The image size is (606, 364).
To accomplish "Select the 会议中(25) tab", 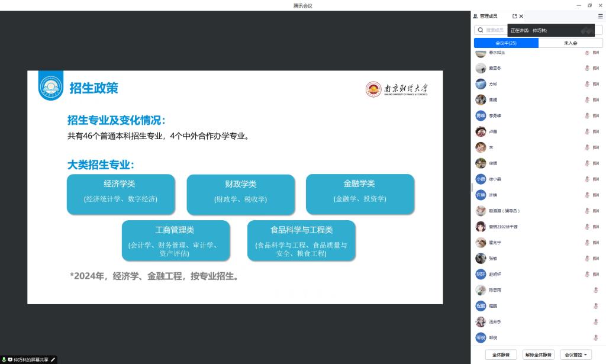I will (506, 43).
